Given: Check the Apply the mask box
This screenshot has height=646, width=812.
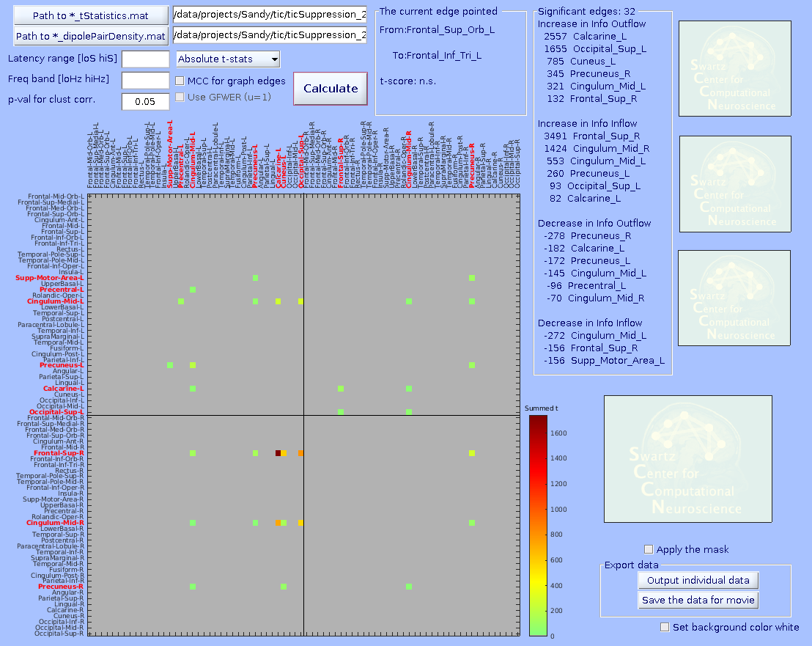Looking at the screenshot, I should 649,549.
